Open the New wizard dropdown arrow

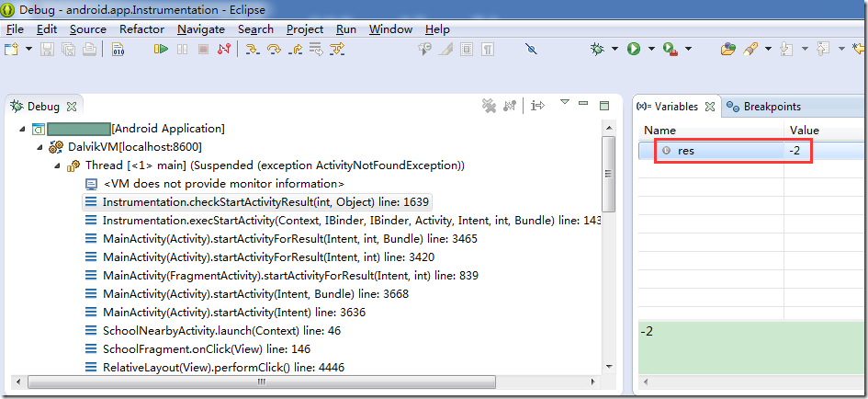(28, 50)
